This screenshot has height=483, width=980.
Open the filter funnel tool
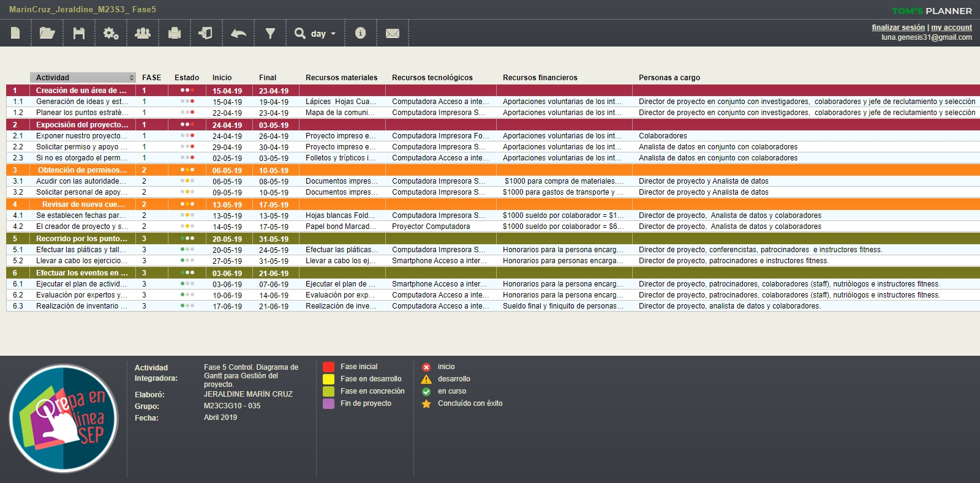click(x=270, y=33)
